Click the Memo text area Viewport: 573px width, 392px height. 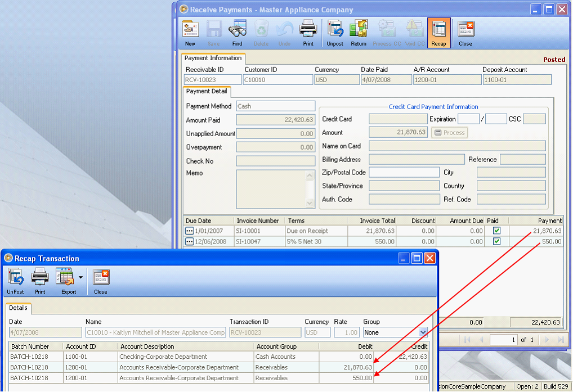[x=271, y=189]
